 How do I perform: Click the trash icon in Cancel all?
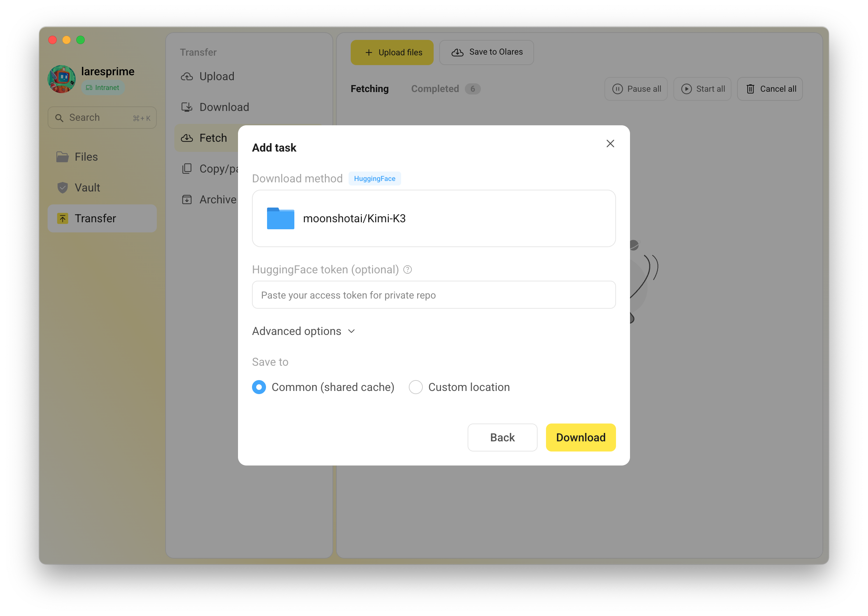750,89
